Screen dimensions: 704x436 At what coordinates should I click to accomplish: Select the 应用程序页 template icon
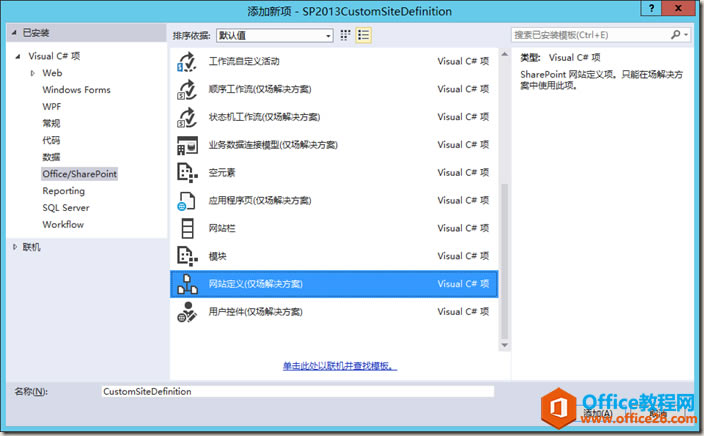pos(187,201)
